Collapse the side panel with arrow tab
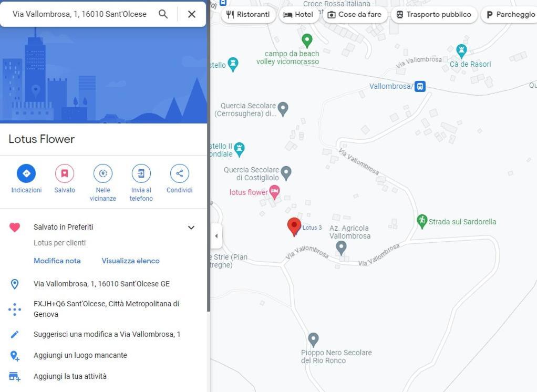 216,236
